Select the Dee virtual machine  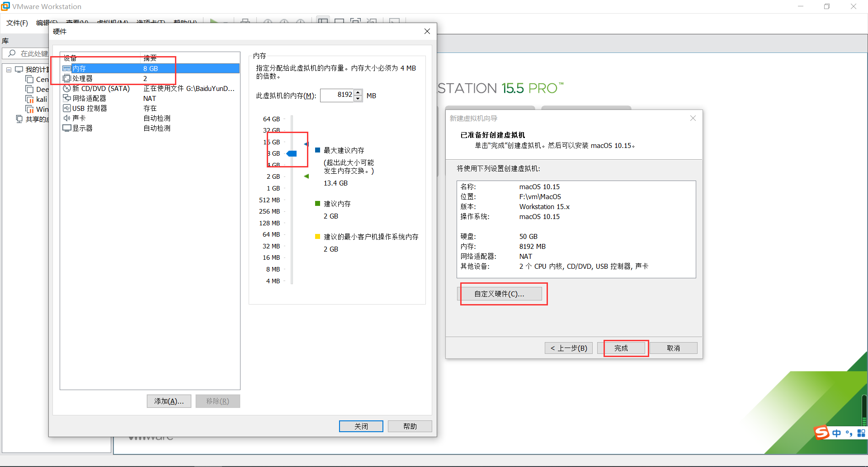[x=42, y=89]
